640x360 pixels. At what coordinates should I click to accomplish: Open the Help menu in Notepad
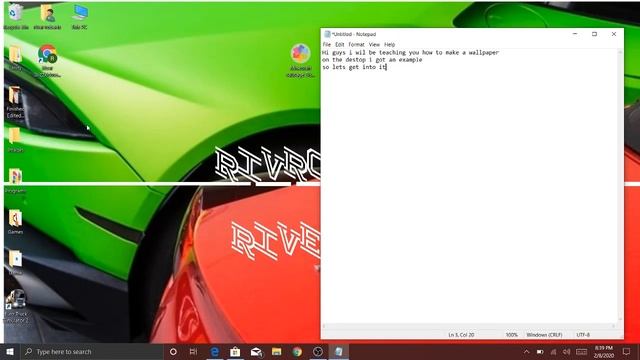389,44
